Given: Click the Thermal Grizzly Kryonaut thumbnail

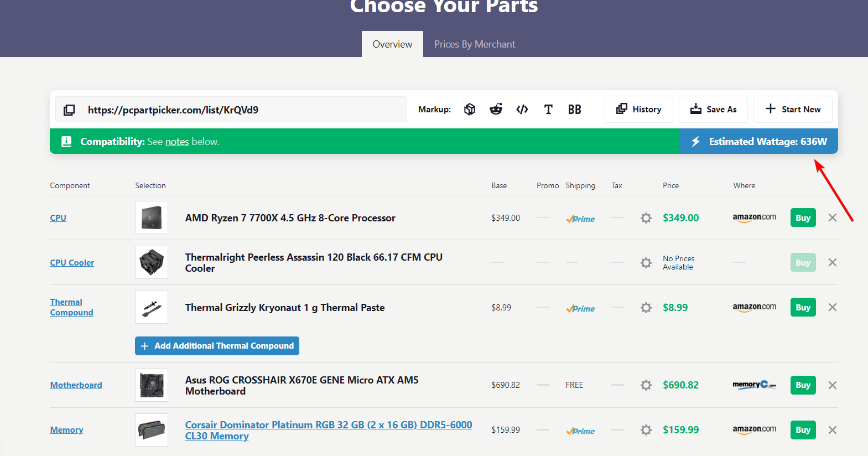Looking at the screenshot, I should click(x=152, y=308).
